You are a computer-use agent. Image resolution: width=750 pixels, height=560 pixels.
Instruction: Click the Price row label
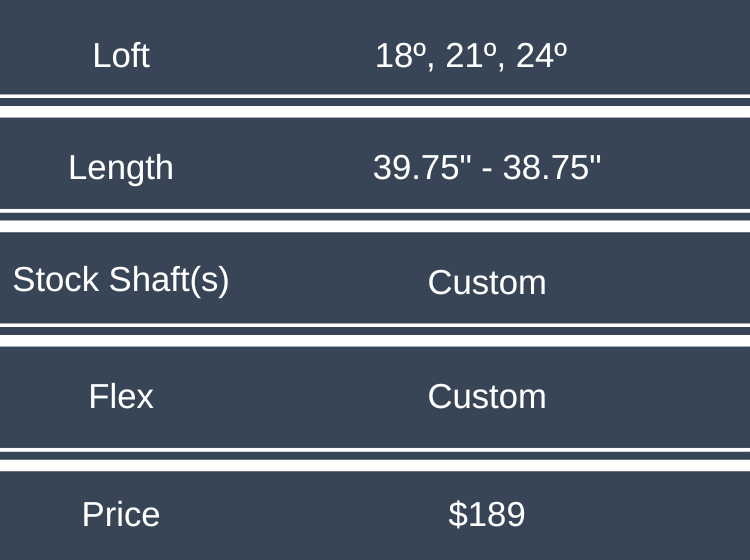click(x=121, y=514)
